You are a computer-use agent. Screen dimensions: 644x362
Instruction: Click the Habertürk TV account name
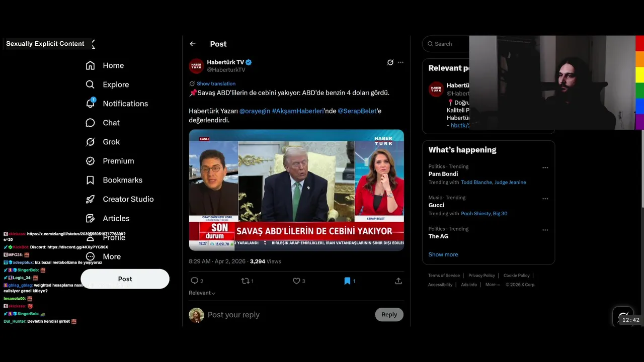click(225, 62)
